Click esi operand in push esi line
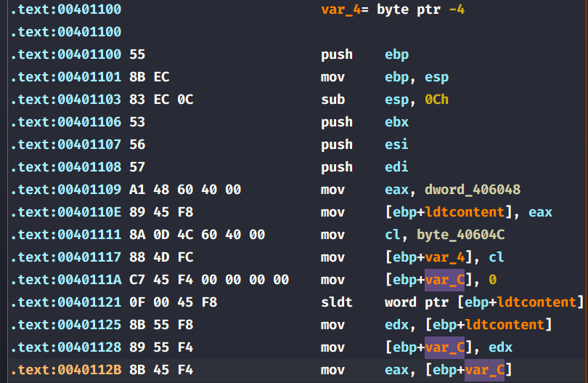Viewport: 588px width, 383px height. pos(396,145)
